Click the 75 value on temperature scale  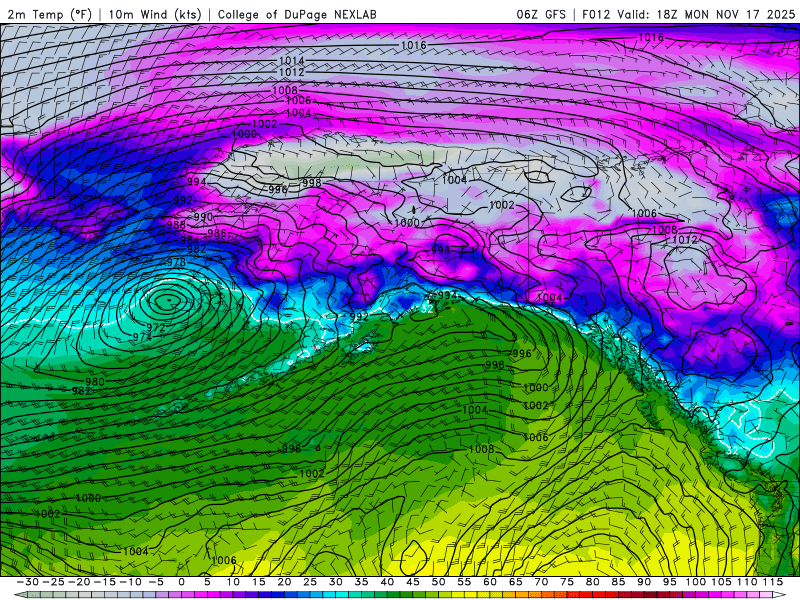tap(567, 582)
